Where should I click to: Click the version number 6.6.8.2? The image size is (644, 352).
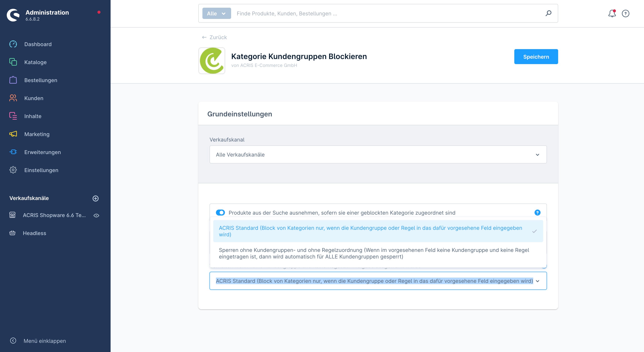(32, 19)
